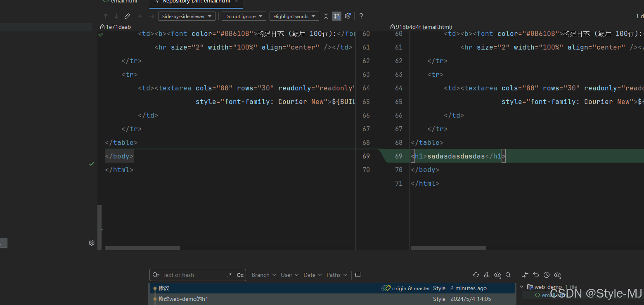Click the origin & master branch label
The height and width of the screenshot is (305, 644).
pyautogui.click(x=411, y=288)
